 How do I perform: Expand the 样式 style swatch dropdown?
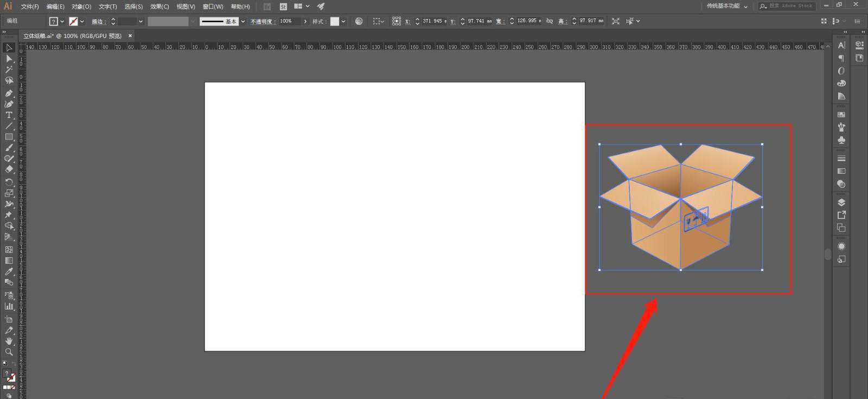343,21
